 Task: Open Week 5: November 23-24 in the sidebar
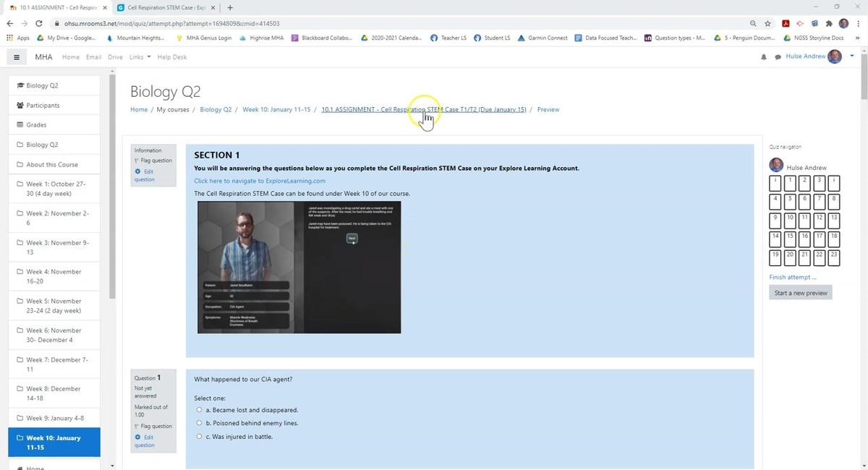tap(54, 306)
